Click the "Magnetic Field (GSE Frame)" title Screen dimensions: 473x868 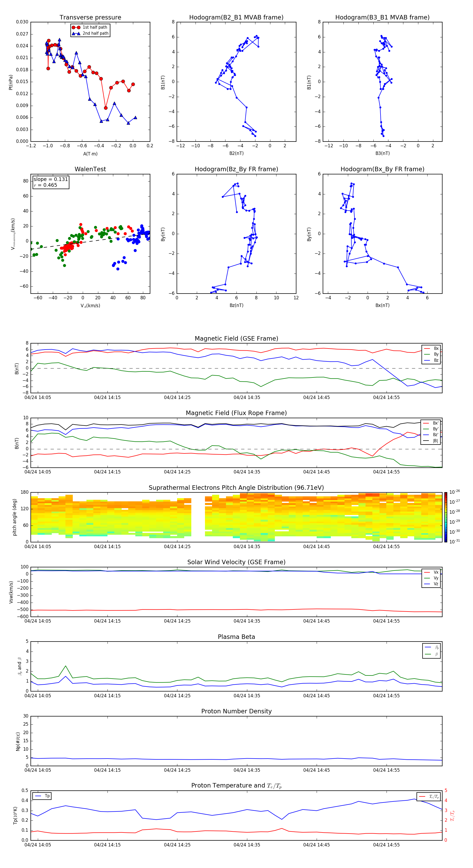click(236, 339)
